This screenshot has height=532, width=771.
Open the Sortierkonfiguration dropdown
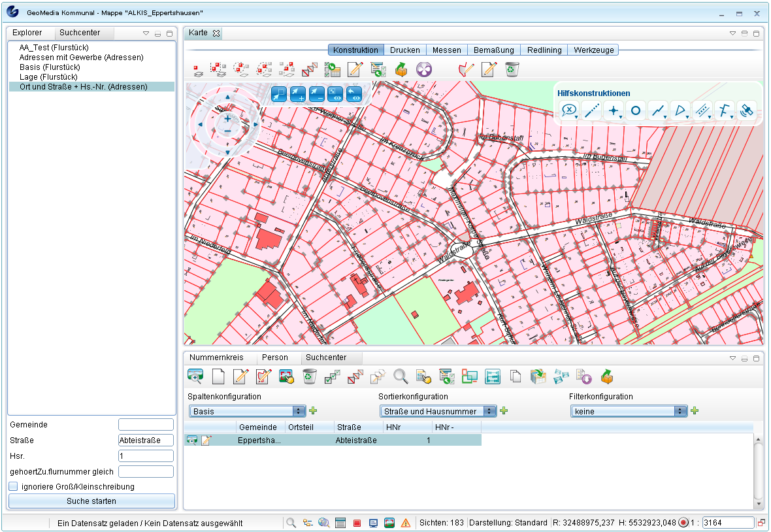click(438, 411)
